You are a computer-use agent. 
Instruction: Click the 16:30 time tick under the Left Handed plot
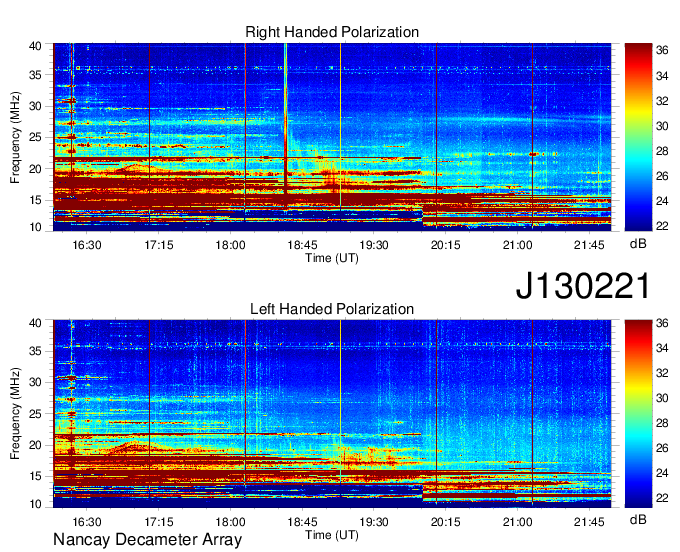(x=87, y=522)
